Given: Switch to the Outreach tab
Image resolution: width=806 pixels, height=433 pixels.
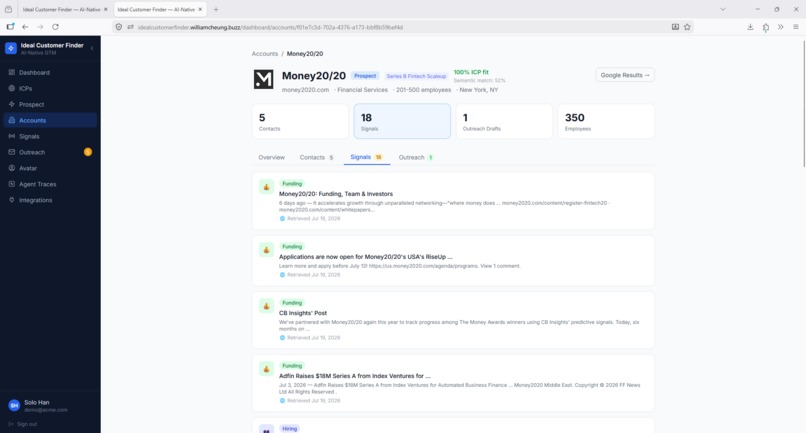Looking at the screenshot, I should [x=416, y=157].
